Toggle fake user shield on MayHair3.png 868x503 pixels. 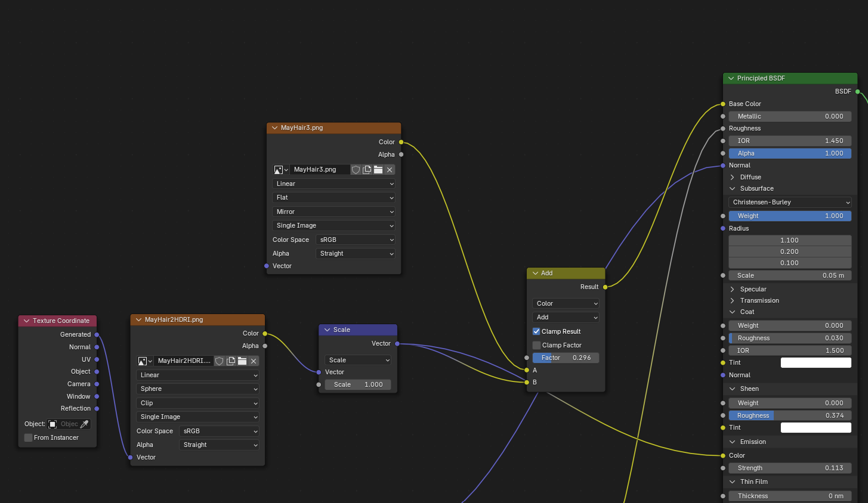[356, 170]
